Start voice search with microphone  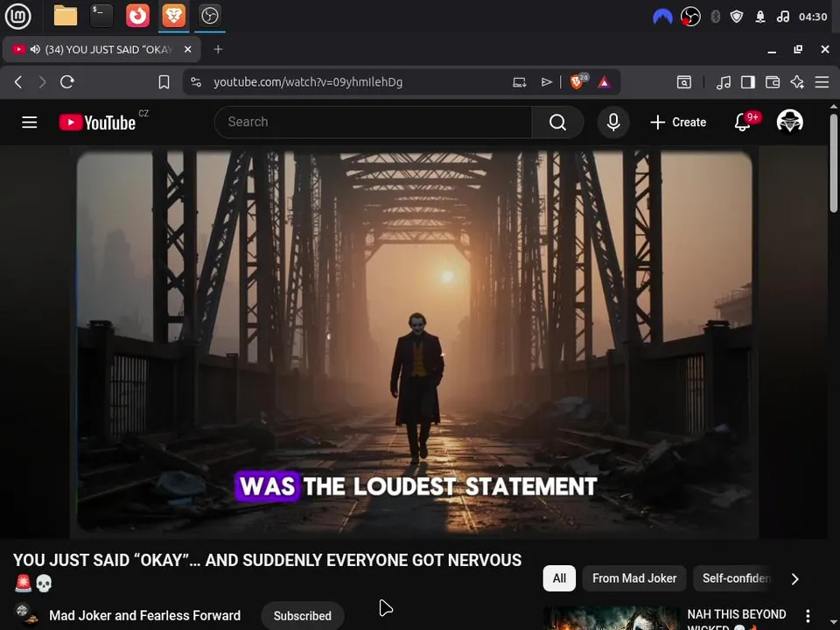[613, 122]
